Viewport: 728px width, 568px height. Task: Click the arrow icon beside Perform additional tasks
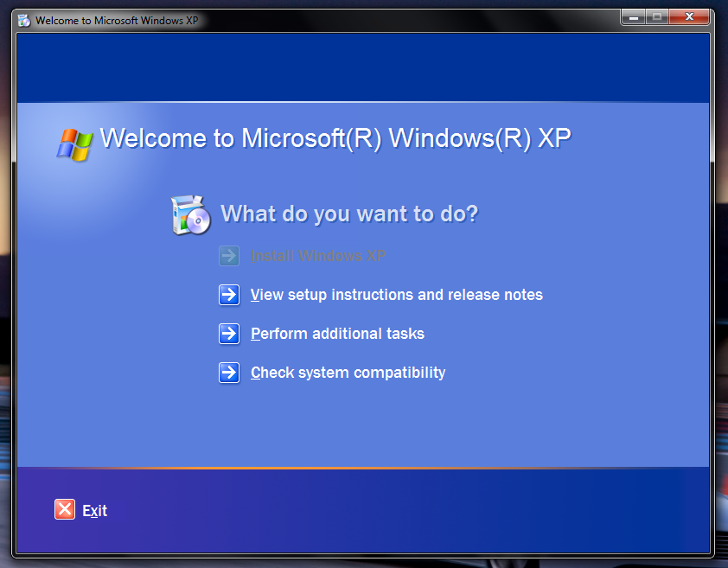pos(229,334)
